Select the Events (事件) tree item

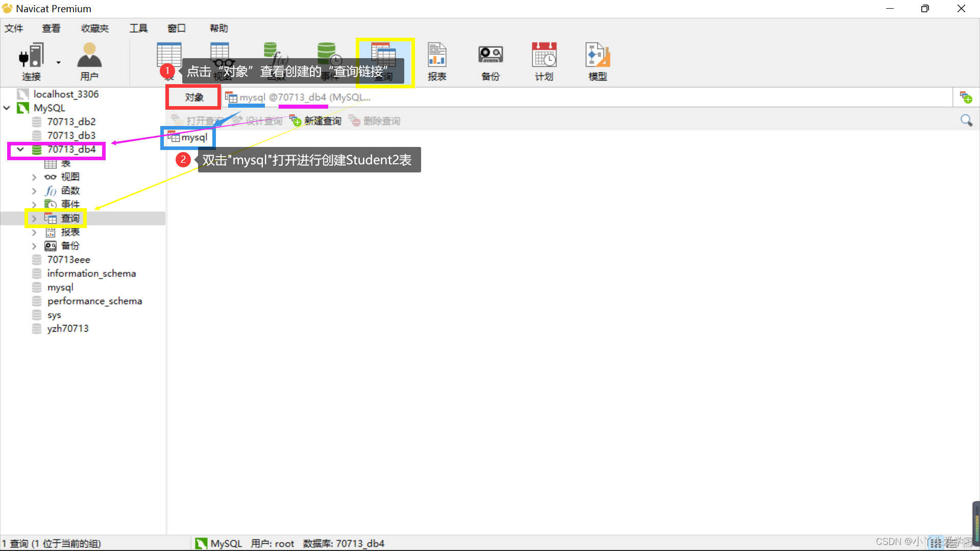point(70,204)
